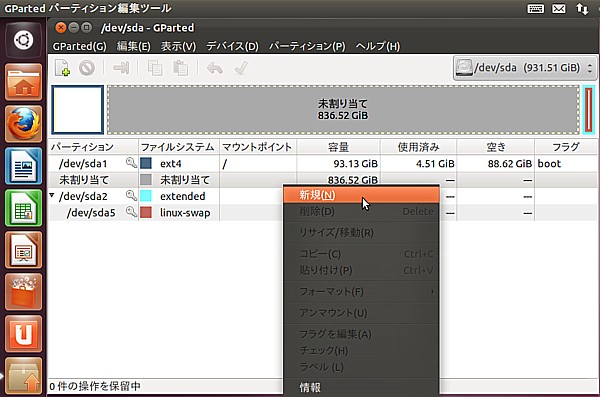This screenshot has height=397, width=600.
Task: Click the key icon beside /dev/sda5
Action: point(131,211)
